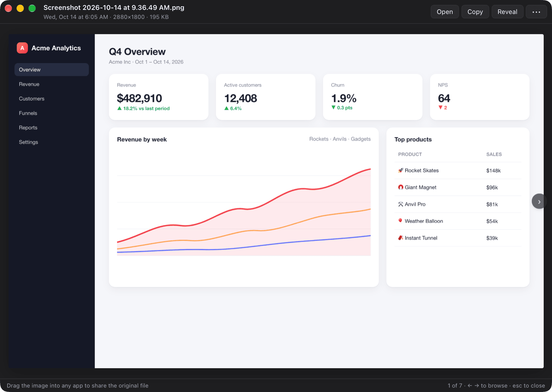
Task: Close the preview window with the red button
Action: (9, 8)
